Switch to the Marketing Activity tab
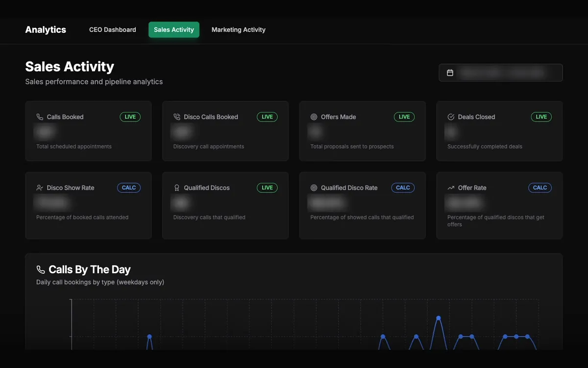588x368 pixels. click(239, 29)
